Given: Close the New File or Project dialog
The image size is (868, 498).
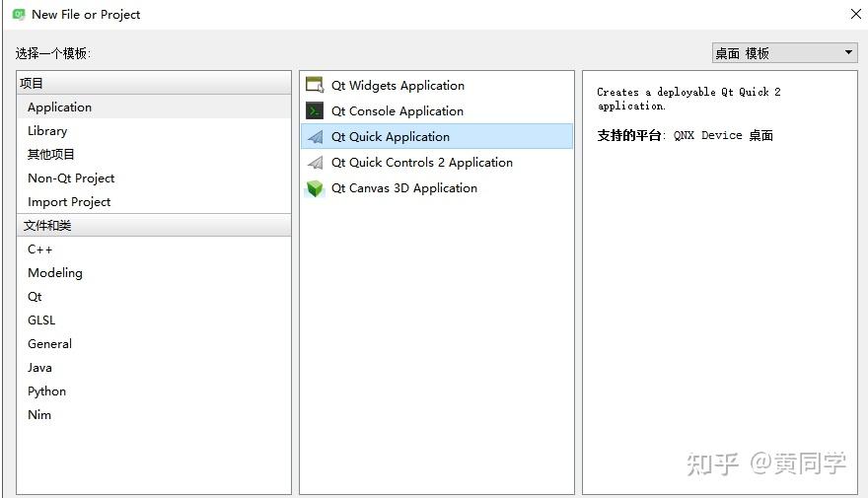Looking at the screenshot, I should (856, 15).
